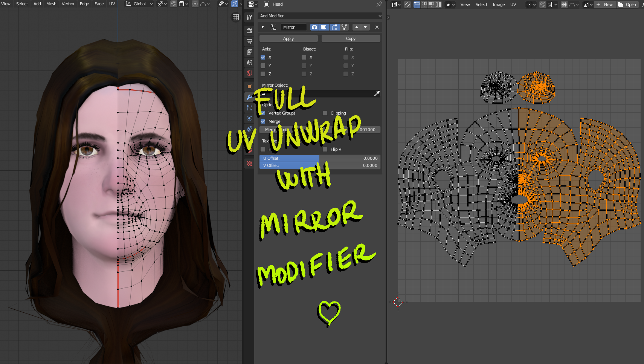Toggle Mirror modifier viewport display icon
This screenshot has width=644, height=364.
coord(324,27)
